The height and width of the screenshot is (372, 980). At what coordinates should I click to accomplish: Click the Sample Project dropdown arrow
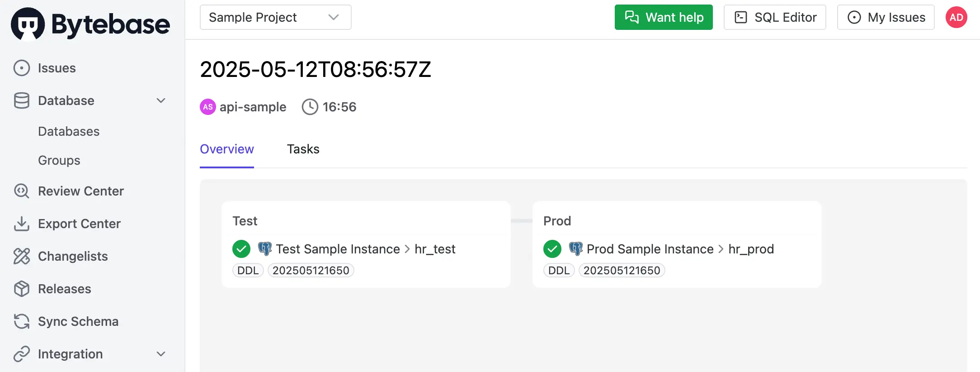pyautogui.click(x=334, y=17)
